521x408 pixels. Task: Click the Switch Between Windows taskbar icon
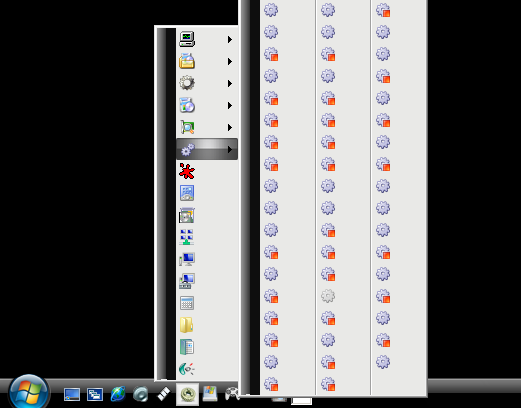pyautogui.click(x=95, y=394)
